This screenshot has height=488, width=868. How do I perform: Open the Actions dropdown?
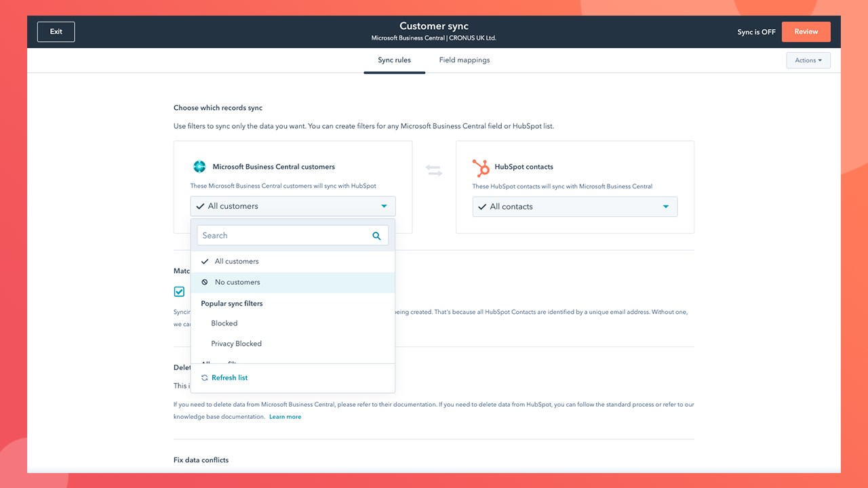click(x=808, y=60)
